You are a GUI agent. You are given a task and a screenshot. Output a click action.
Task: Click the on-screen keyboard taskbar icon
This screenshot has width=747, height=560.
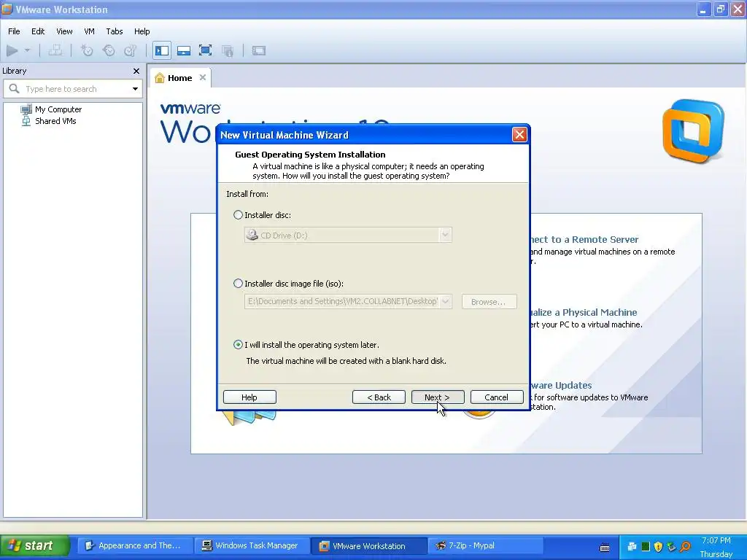point(605,547)
